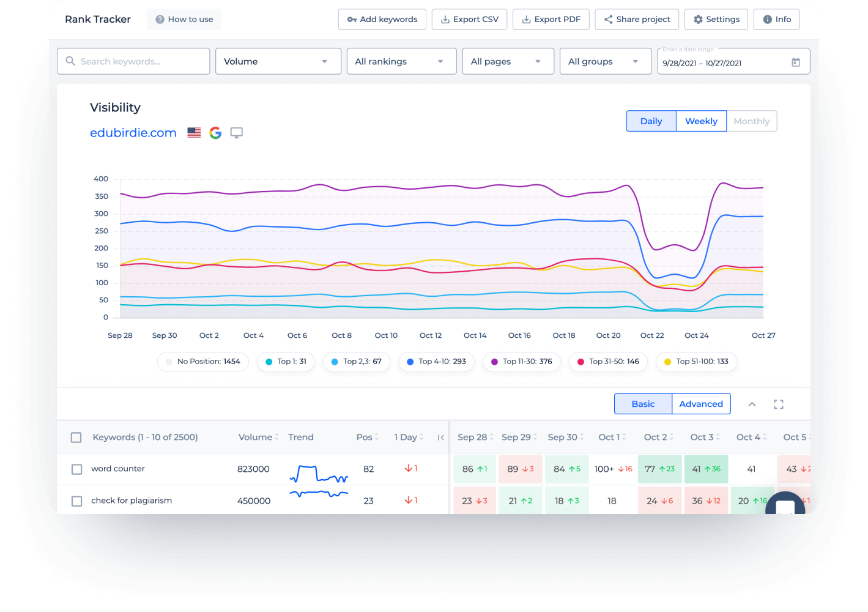
Task: Click the How to use button
Action: tap(184, 20)
